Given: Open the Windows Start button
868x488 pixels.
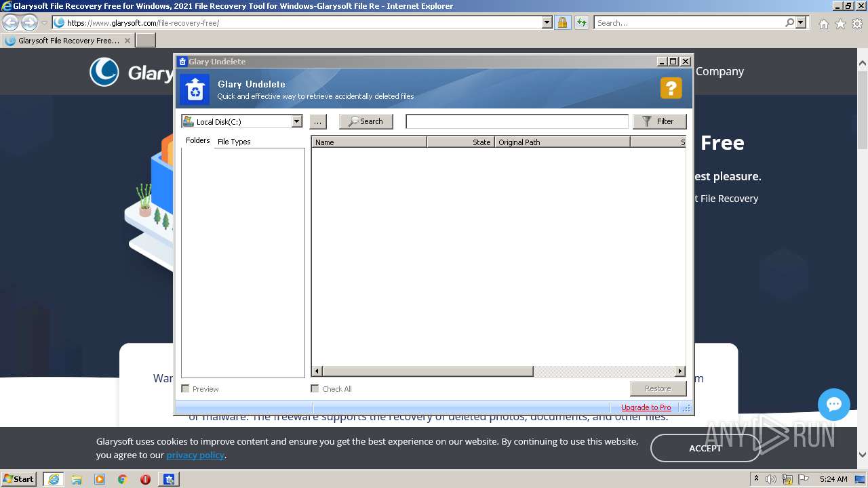Looking at the screenshot, I should (19, 479).
